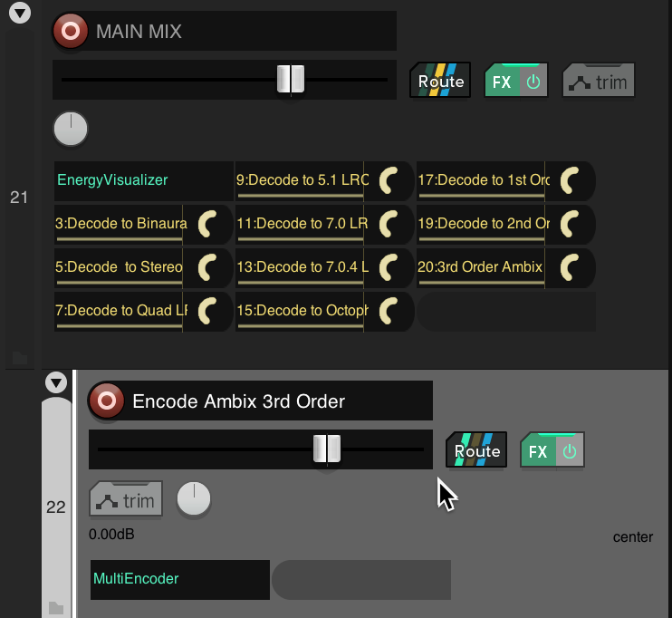Click the 20:3rd Order Ambix send
Screen dimensions: 672x618
pyautogui.click(x=480, y=267)
